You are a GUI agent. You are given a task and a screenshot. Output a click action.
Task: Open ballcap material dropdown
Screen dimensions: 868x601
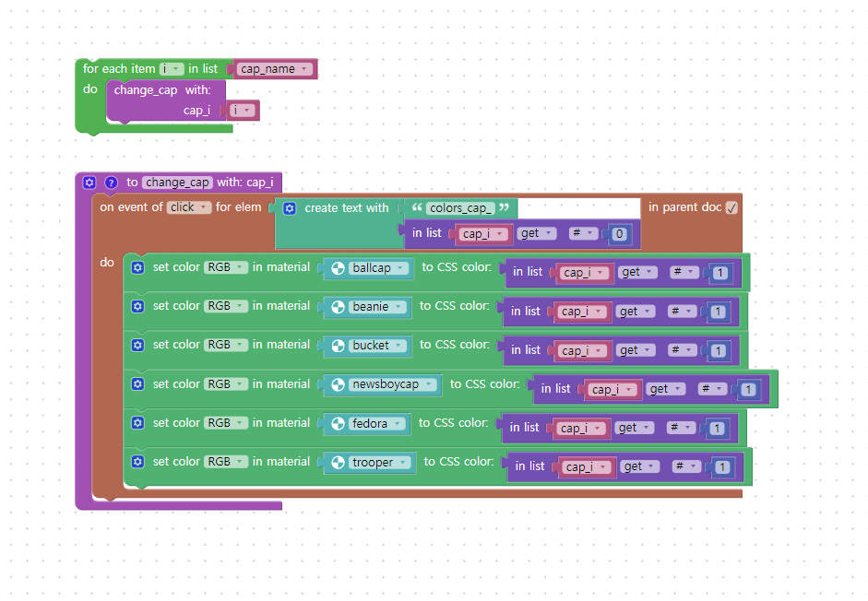tap(378, 268)
